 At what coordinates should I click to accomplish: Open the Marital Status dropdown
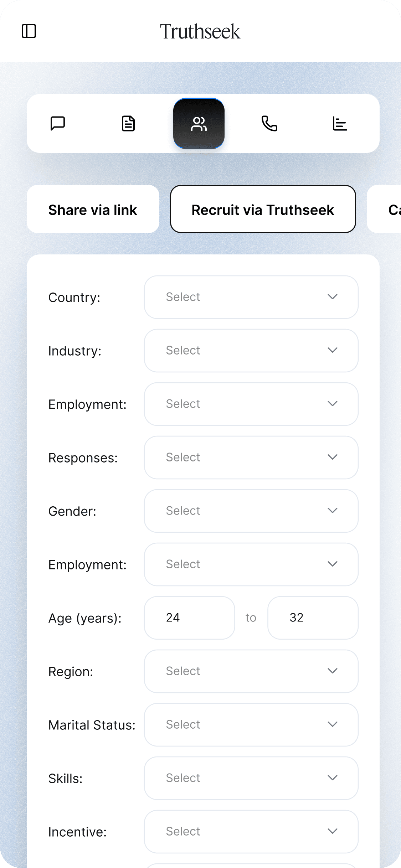[x=251, y=724]
